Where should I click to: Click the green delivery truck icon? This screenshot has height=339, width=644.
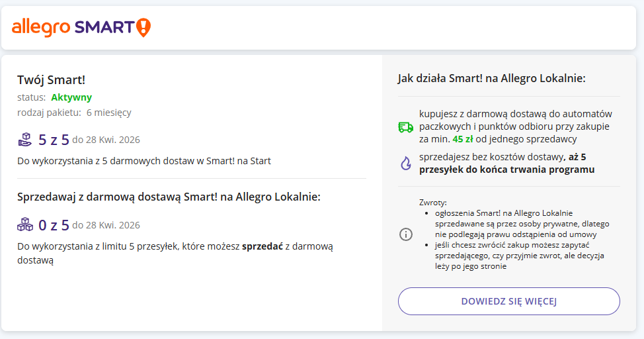405,127
